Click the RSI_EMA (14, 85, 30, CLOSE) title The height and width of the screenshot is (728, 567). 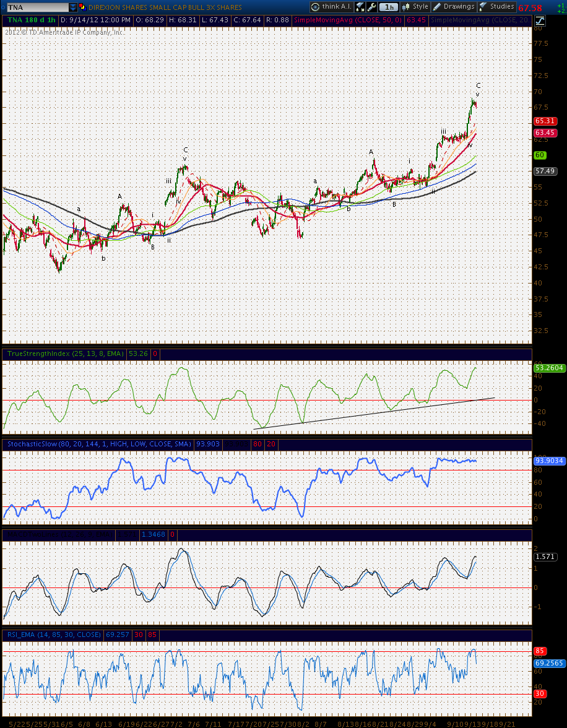54,634
